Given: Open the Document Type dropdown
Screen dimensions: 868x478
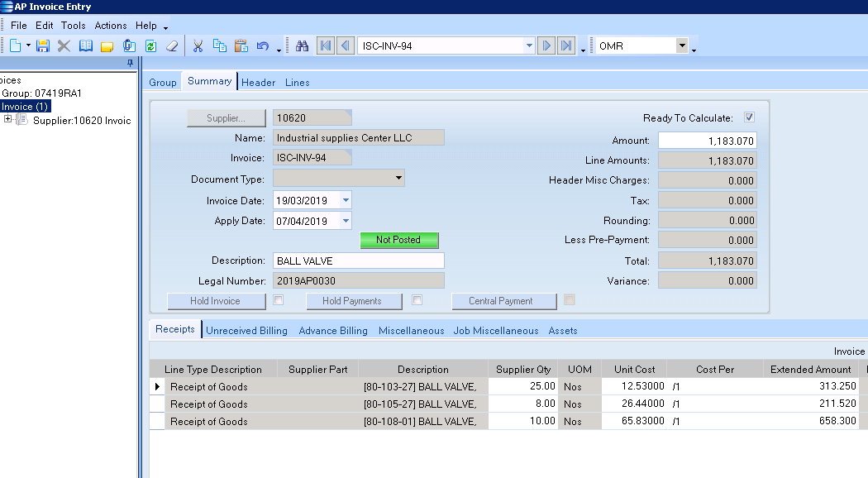Looking at the screenshot, I should click(398, 178).
